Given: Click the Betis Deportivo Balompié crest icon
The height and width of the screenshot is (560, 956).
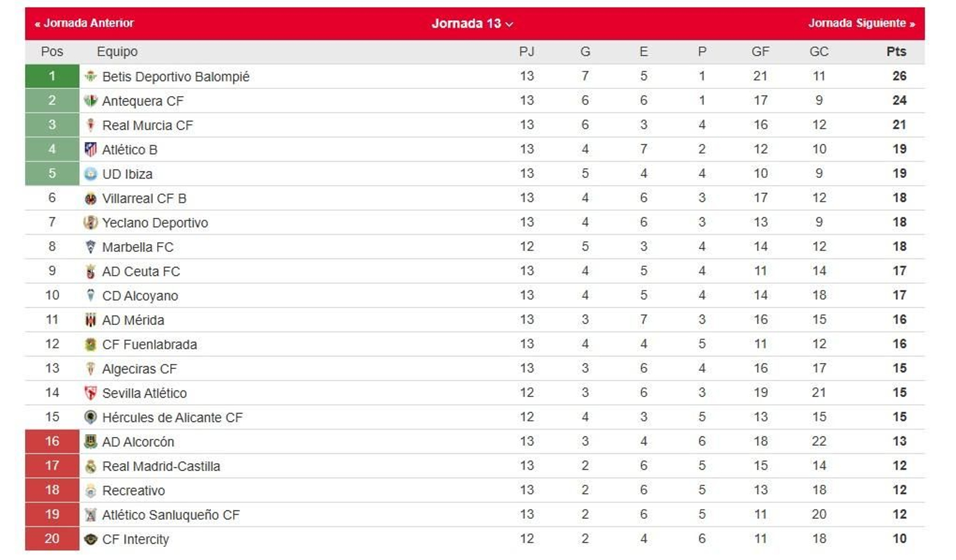Looking at the screenshot, I should (90, 76).
